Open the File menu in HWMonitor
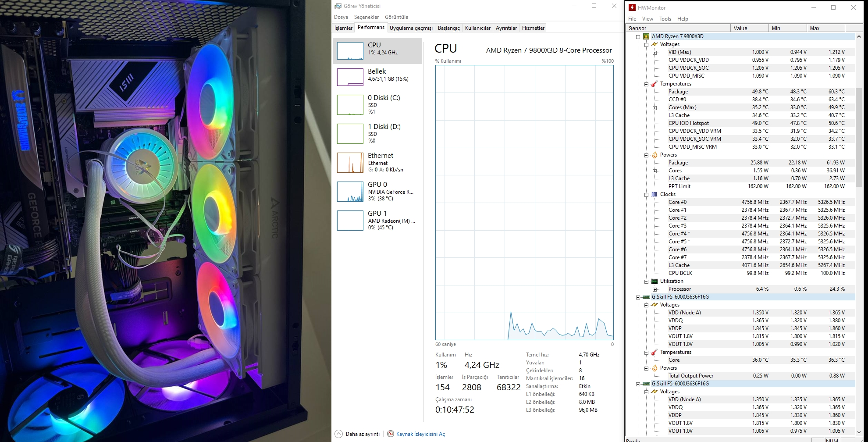This screenshot has width=868, height=442. tap(632, 19)
